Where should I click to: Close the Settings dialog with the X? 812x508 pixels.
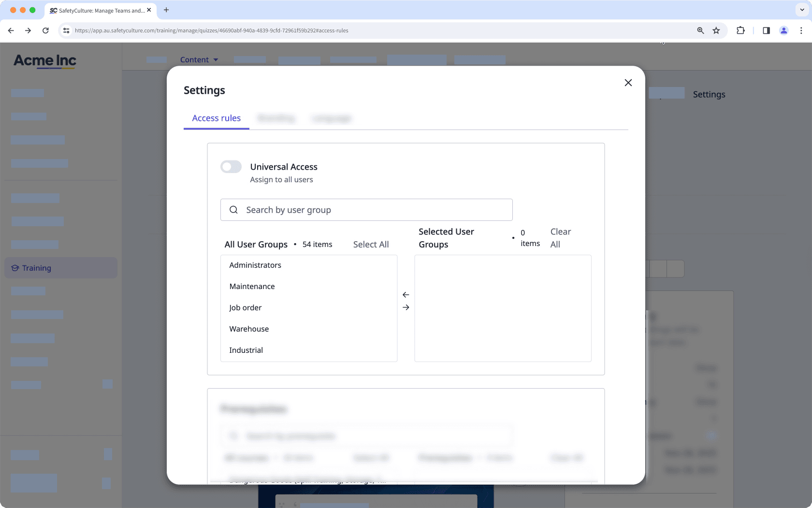click(628, 83)
